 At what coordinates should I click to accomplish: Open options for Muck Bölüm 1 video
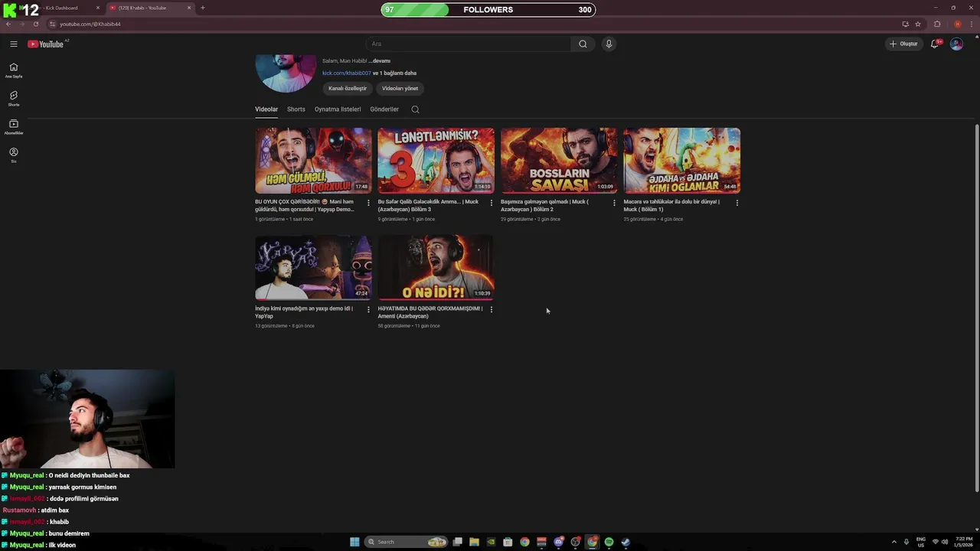point(737,203)
